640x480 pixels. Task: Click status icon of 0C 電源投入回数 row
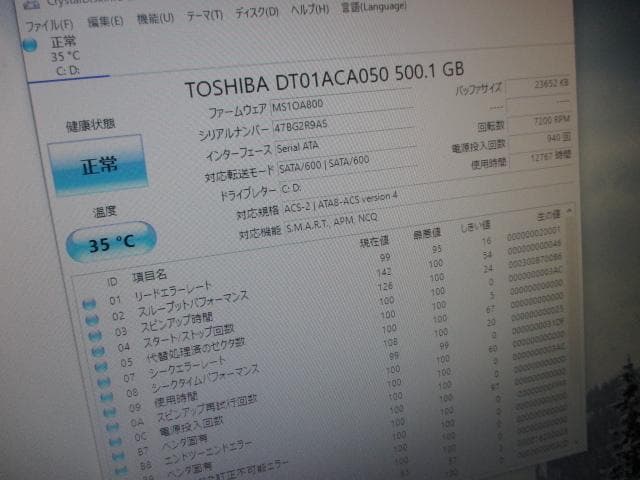[x=115, y=442]
